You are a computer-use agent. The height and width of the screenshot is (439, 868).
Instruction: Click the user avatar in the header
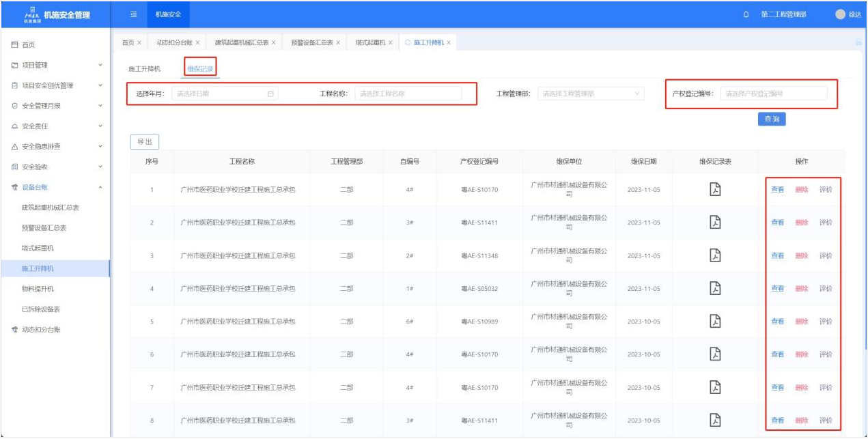(x=840, y=14)
